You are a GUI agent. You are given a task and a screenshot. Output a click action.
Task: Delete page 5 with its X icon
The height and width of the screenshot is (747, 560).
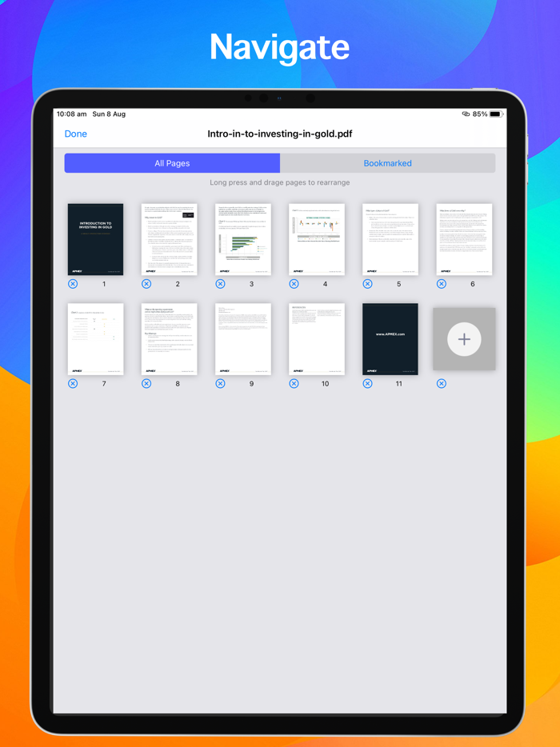point(367,284)
